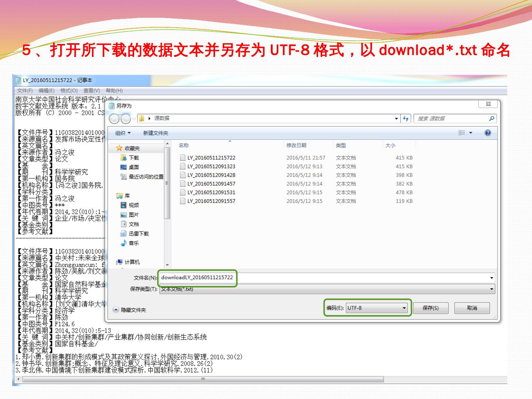Open Pictures (图片) library
The width and height of the screenshot is (532, 399).
click(130, 215)
